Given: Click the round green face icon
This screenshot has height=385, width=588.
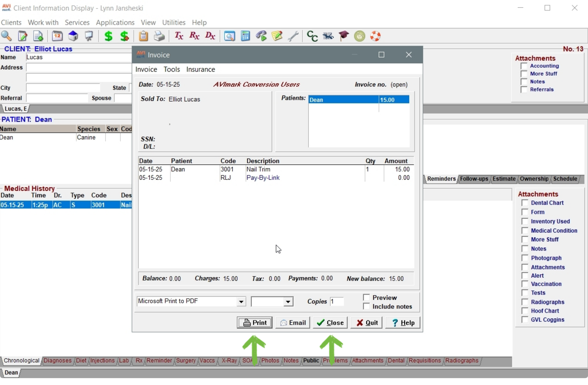Looking at the screenshot, I should pyautogui.click(x=360, y=36).
